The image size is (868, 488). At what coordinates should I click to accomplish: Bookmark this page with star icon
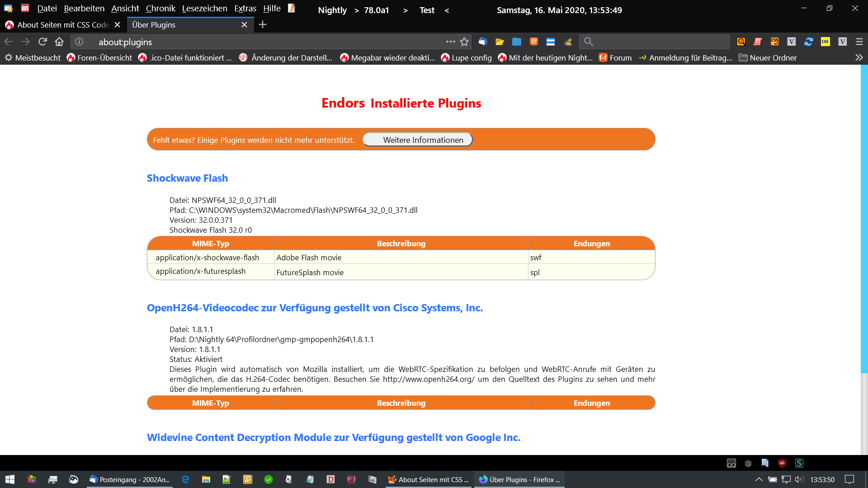tap(464, 42)
